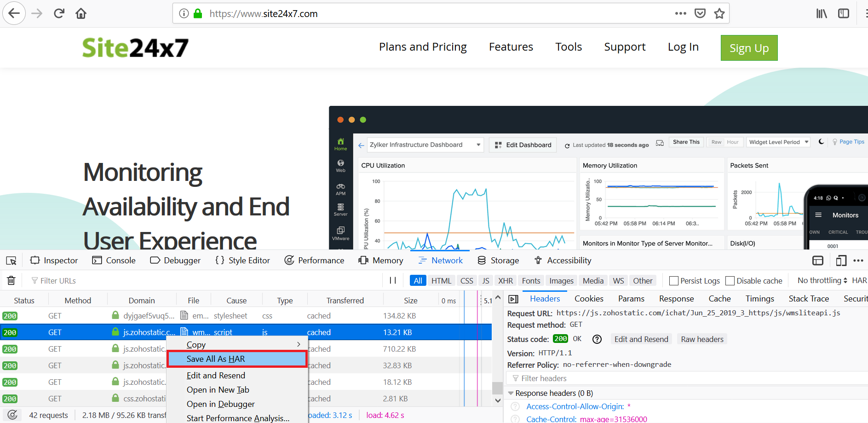This screenshot has height=423, width=868.
Task: Switch to the Cookies tab
Action: (x=589, y=299)
